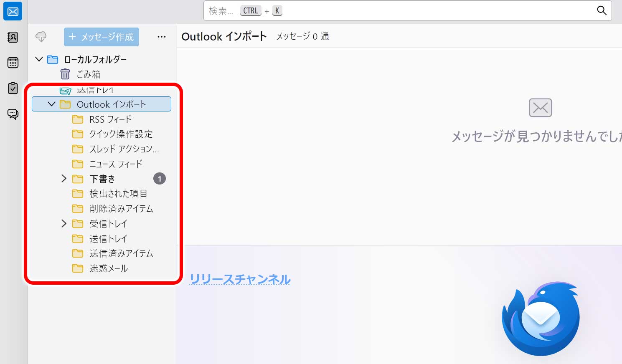This screenshot has height=364, width=622.
Task: Click the 検出された項目 folder icon
Action: point(78,194)
